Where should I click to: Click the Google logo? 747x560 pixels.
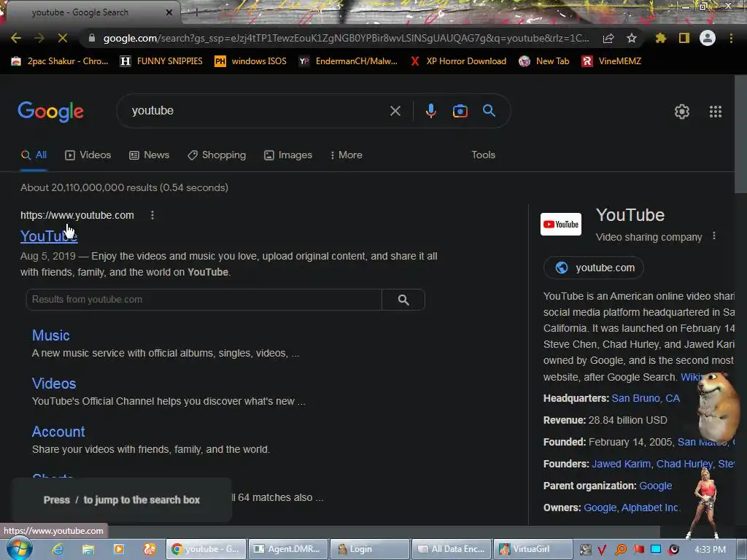pos(50,112)
